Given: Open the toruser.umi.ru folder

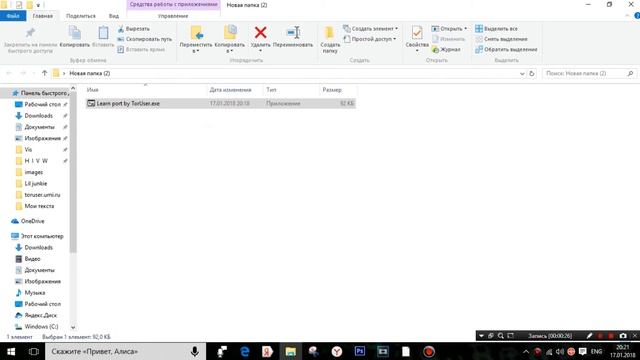Looking at the screenshot, I should pos(42,195).
